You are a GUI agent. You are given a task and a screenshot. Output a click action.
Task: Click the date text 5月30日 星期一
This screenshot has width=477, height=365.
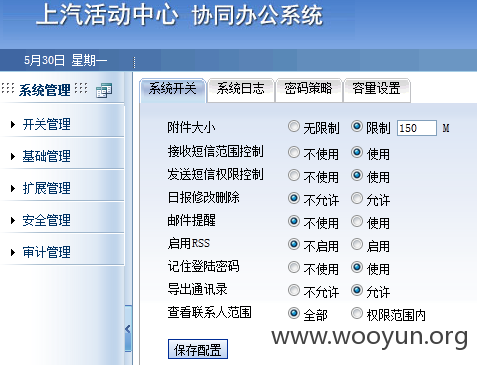(x=65, y=60)
